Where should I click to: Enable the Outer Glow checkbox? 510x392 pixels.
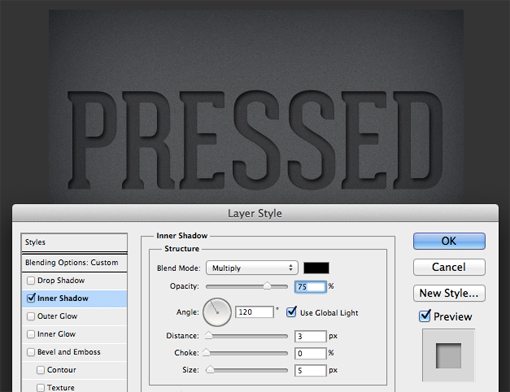pos(31,316)
